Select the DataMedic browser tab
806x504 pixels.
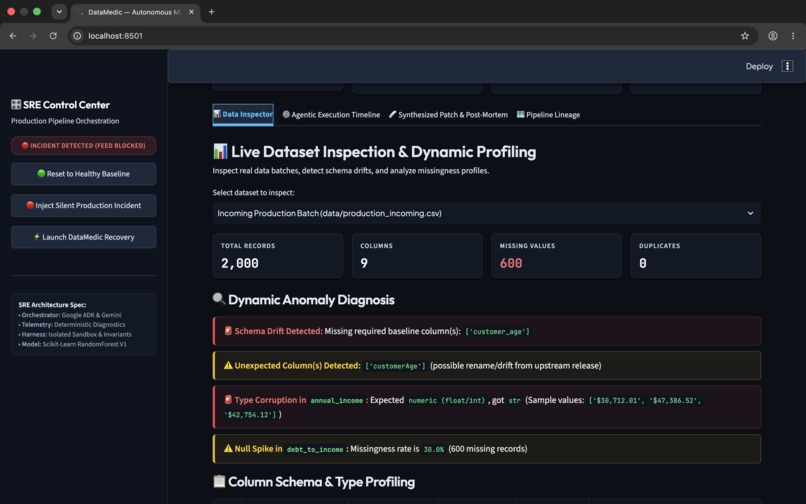click(x=135, y=12)
